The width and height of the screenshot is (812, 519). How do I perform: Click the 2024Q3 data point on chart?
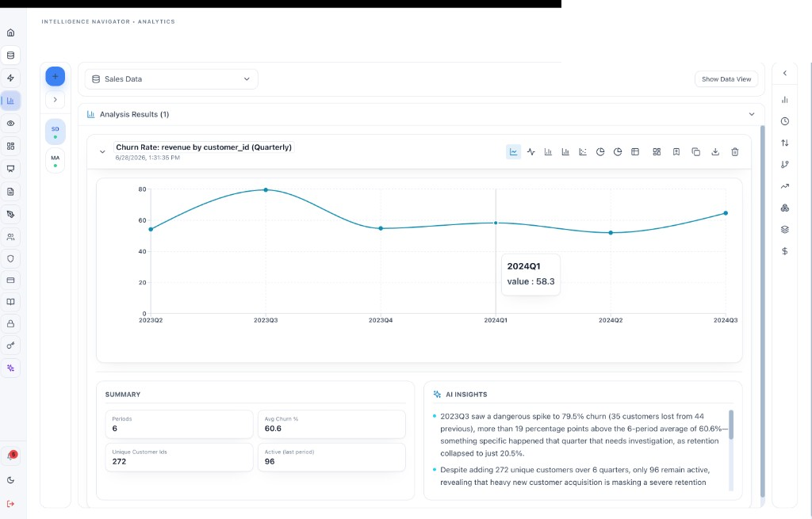tap(726, 213)
